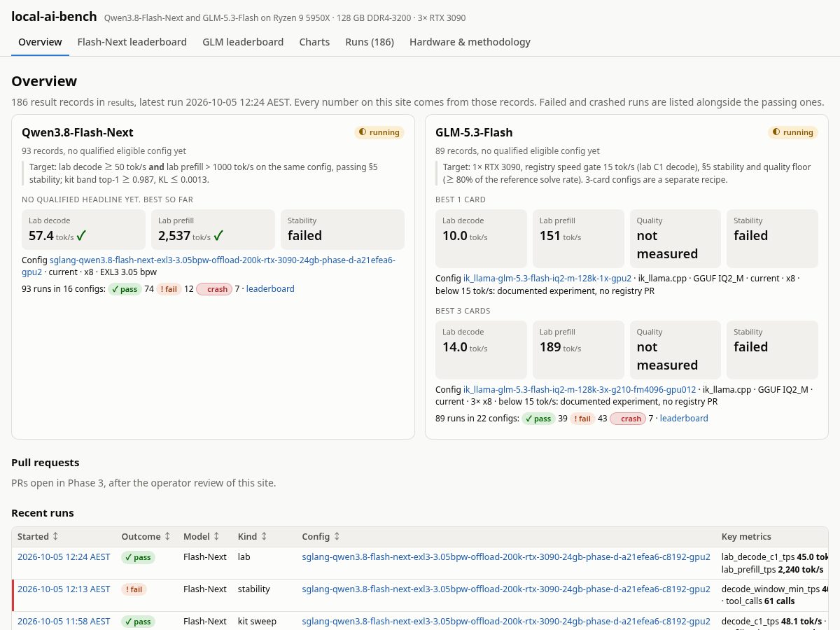Click the running badge on GLM-5.3-Flash card

coord(793,132)
